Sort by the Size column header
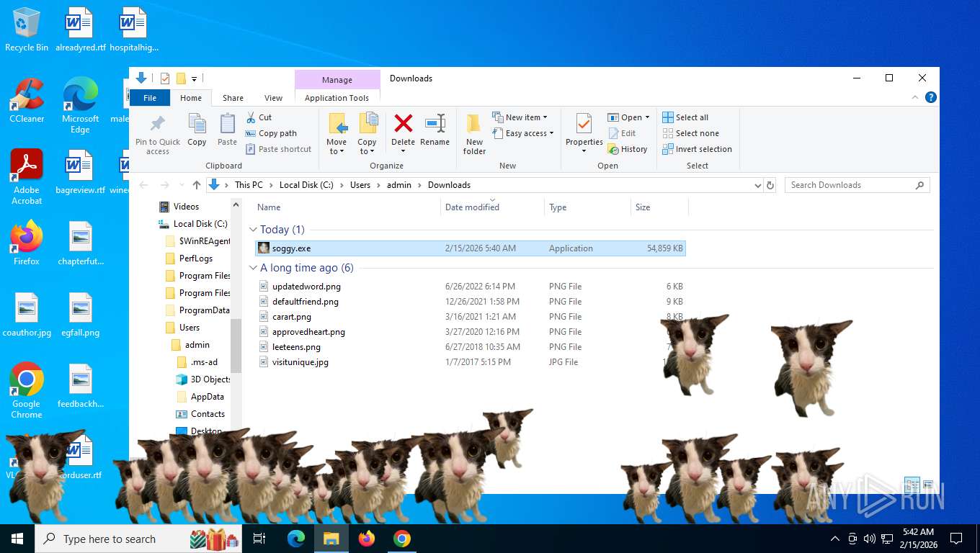 click(x=659, y=207)
